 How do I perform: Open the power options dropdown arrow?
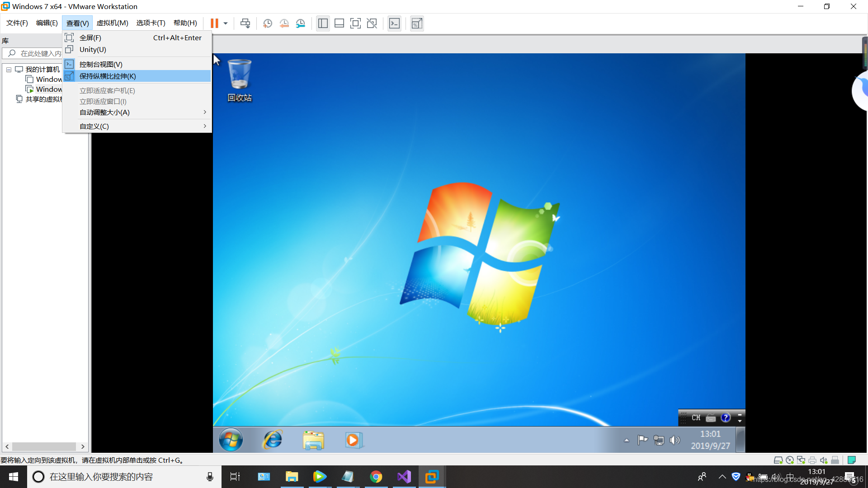(226, 23)
